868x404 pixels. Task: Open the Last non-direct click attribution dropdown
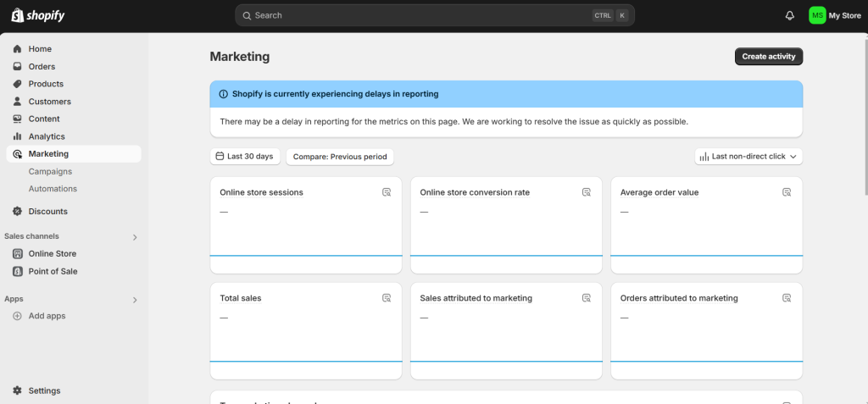click(x=748, y=157)
